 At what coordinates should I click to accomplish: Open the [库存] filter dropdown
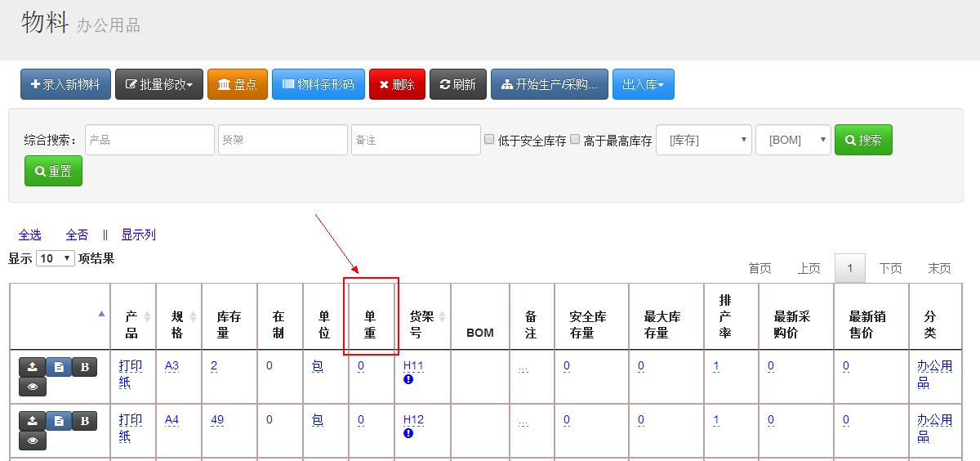coord(703,140)
